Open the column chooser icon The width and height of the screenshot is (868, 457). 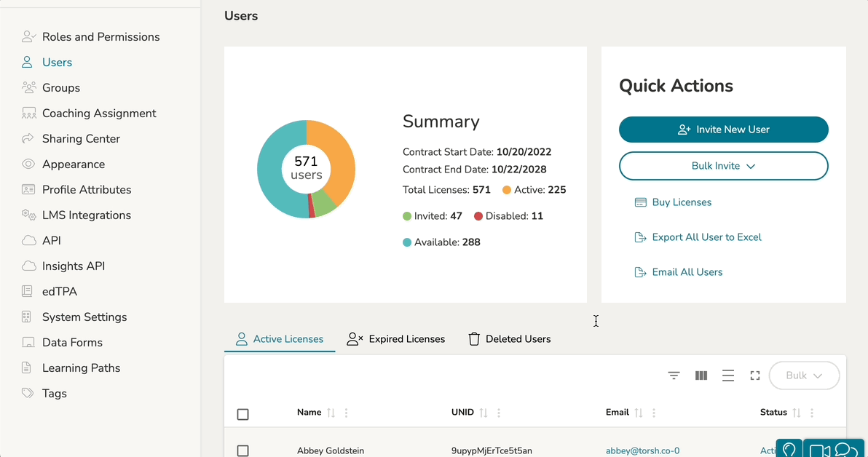coord(701,375)
